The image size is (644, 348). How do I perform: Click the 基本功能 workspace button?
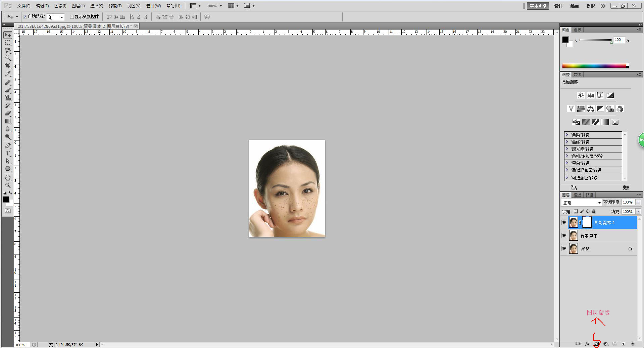click(538, 6)
